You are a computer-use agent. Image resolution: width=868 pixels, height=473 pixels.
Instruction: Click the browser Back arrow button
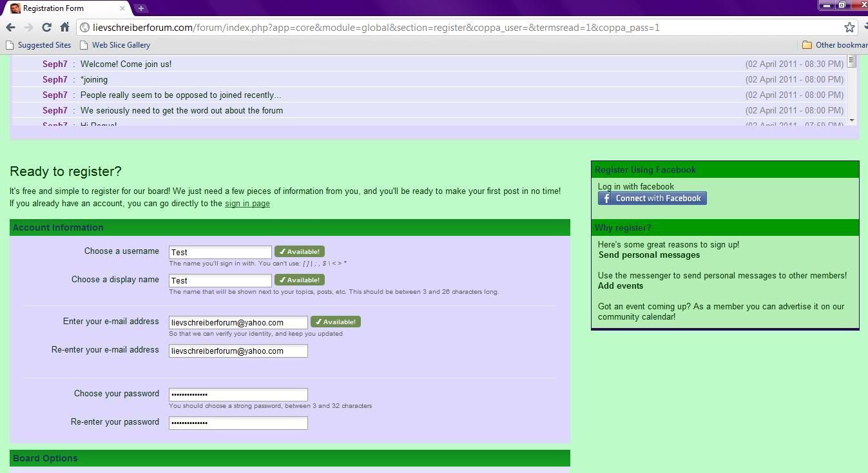[10, 27]
